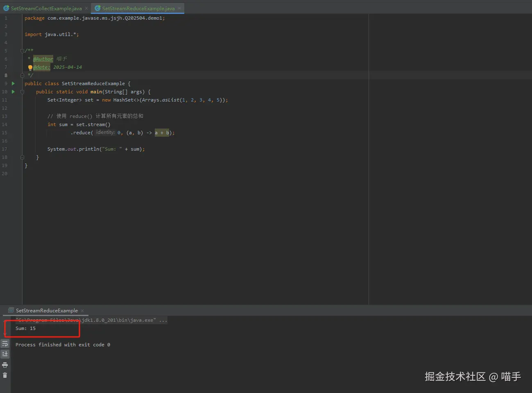This screenshot has width=532, height=393.
Task: Select the SetStreamReduceExample.java editor tab
Action: 138,8
